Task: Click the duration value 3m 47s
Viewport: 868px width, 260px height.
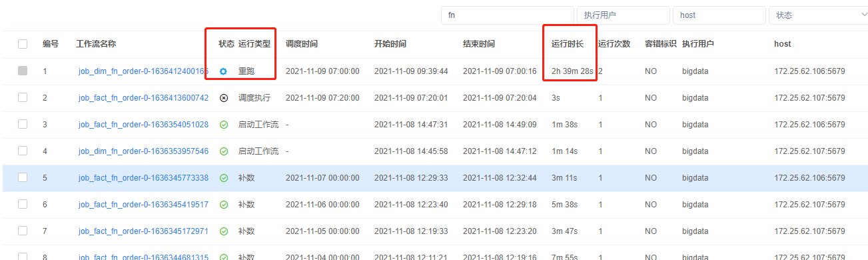Action: [x=564, y=231]
